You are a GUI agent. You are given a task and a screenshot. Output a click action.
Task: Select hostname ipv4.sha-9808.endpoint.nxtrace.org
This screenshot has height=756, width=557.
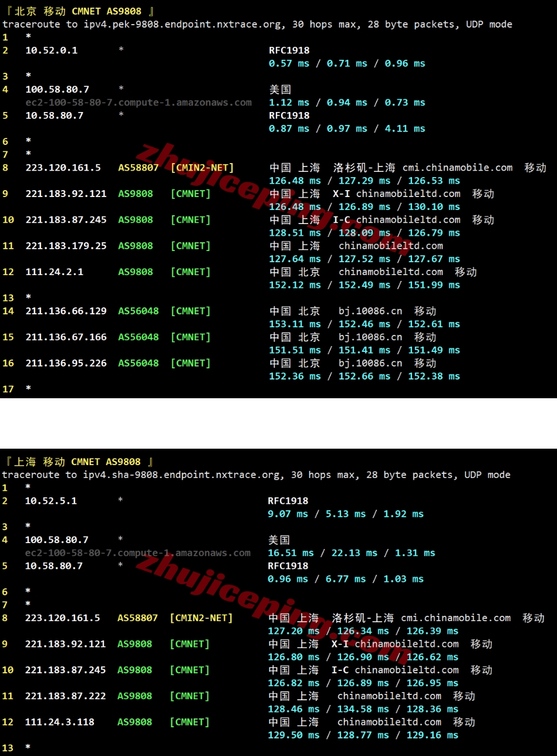coord(183,474)
